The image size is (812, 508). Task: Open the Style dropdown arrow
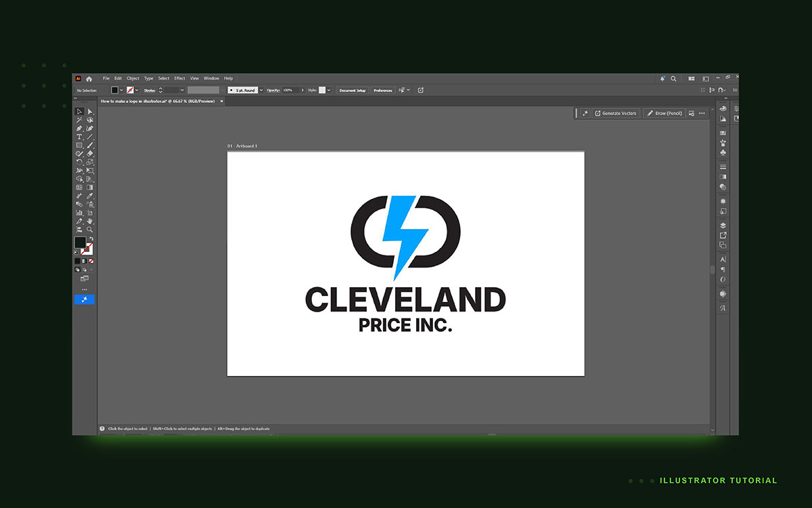click(x=329, y=90)
